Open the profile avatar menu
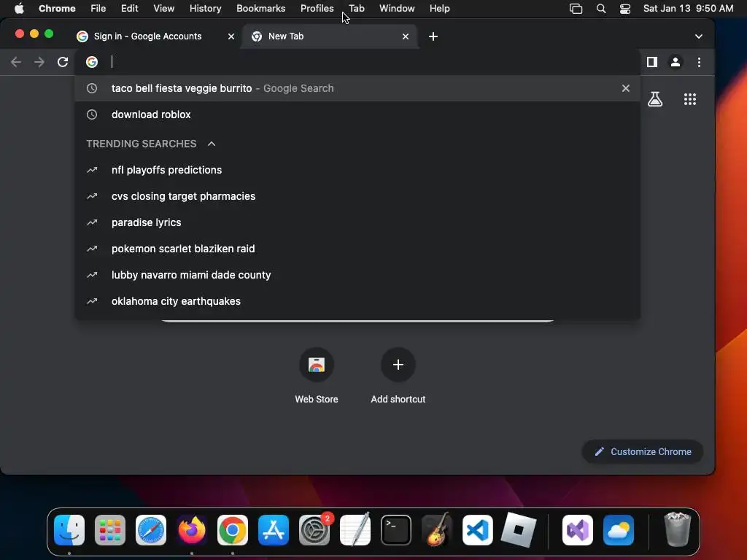Viewport: 747px width, 560px height. tap(675, 62)
